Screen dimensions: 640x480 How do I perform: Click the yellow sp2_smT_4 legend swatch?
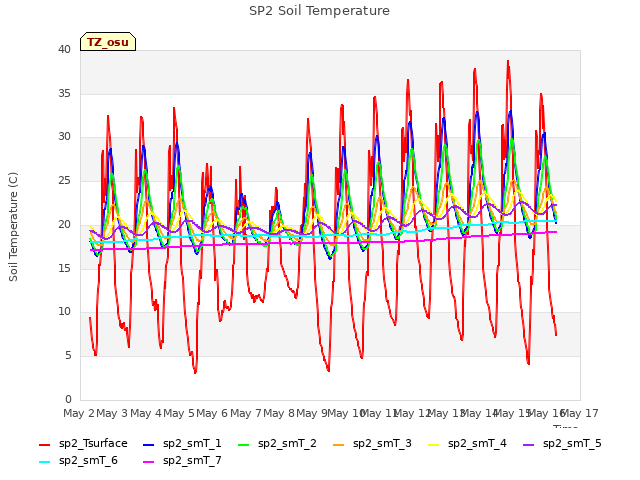(x=433, y=444)
